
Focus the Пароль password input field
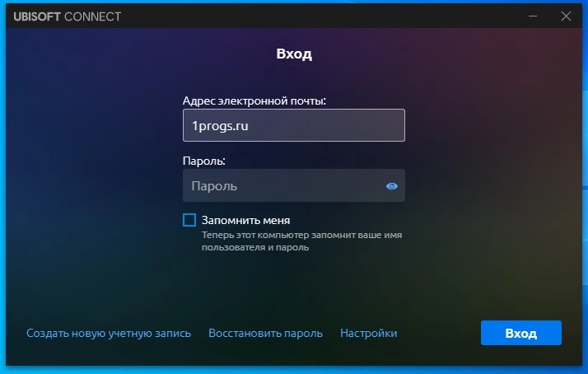[x=294, y=185]
